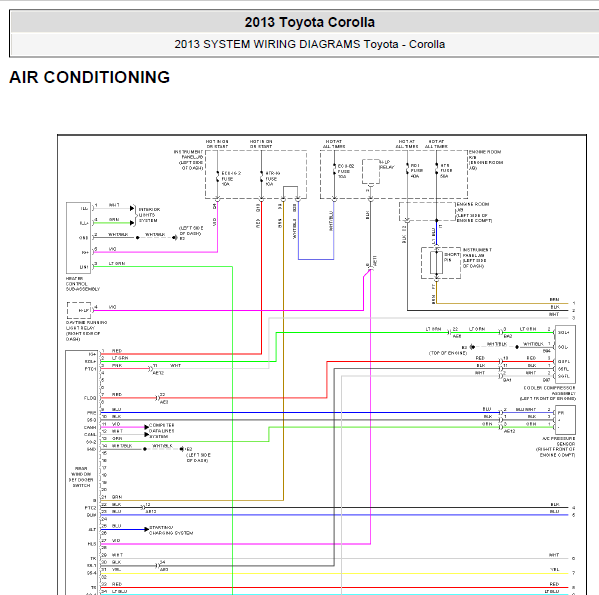Select the A/C Pressure Sensor connector block
599x595 pixels.
565,420
